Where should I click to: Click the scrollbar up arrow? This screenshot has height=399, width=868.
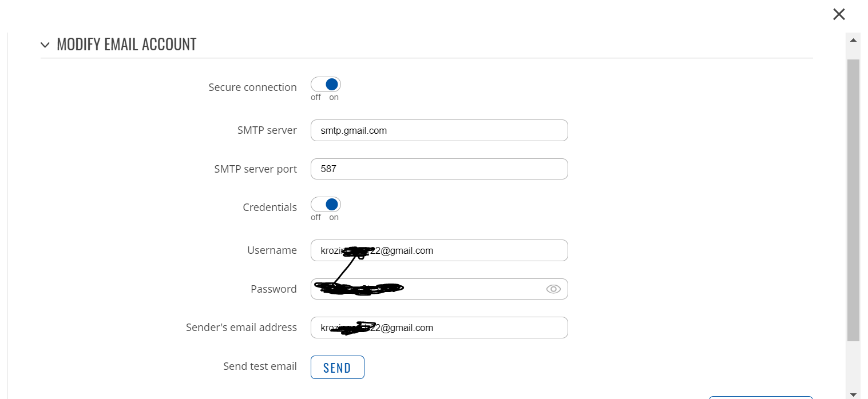[x=853, y=40]
